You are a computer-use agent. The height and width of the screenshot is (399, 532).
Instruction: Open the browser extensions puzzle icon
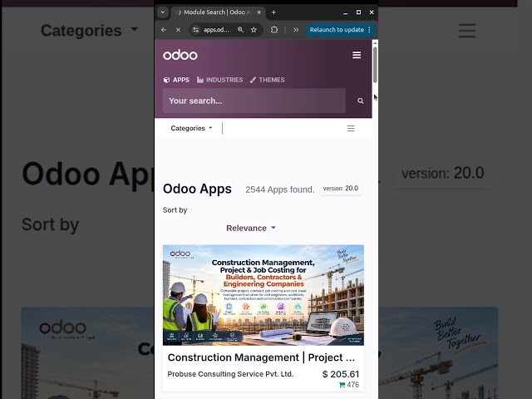tap(274, 30)
